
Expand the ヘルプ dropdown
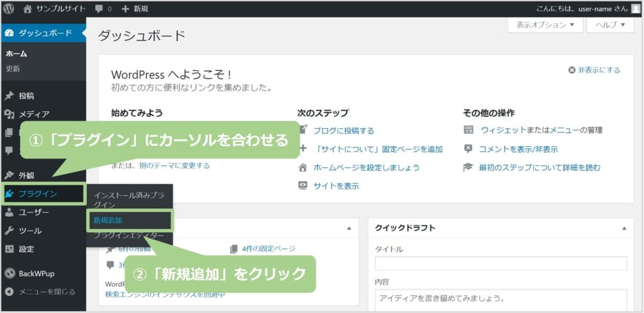pos(610,25)
